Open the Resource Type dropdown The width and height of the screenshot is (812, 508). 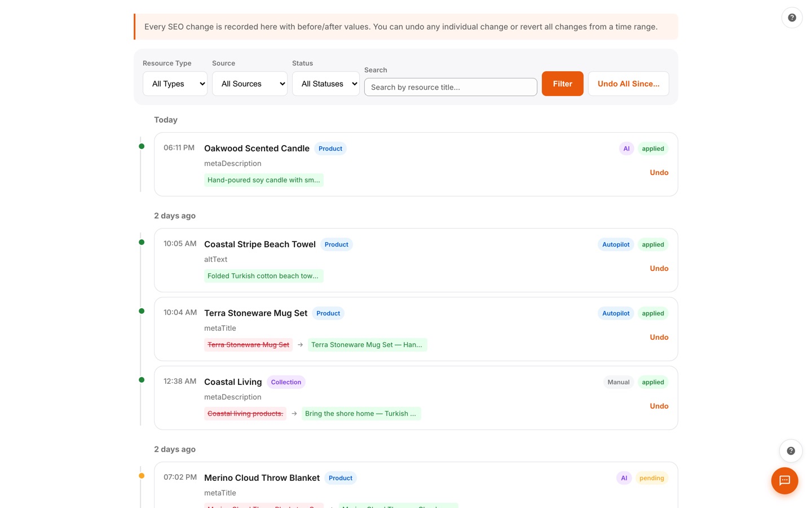(x=175, y=84)
